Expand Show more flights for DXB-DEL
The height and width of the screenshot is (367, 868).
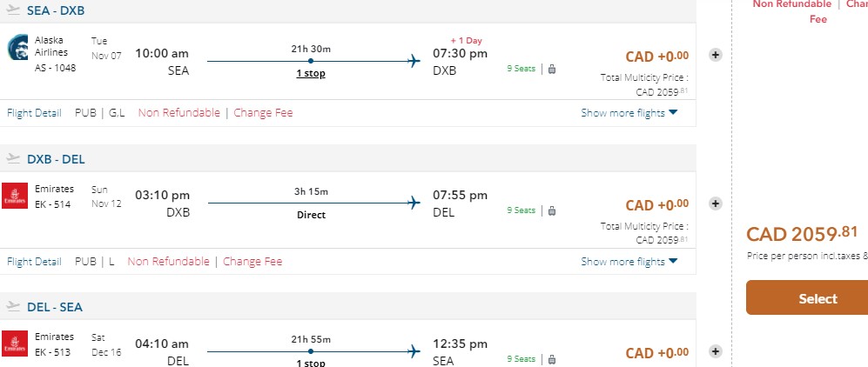coord(629,262)
